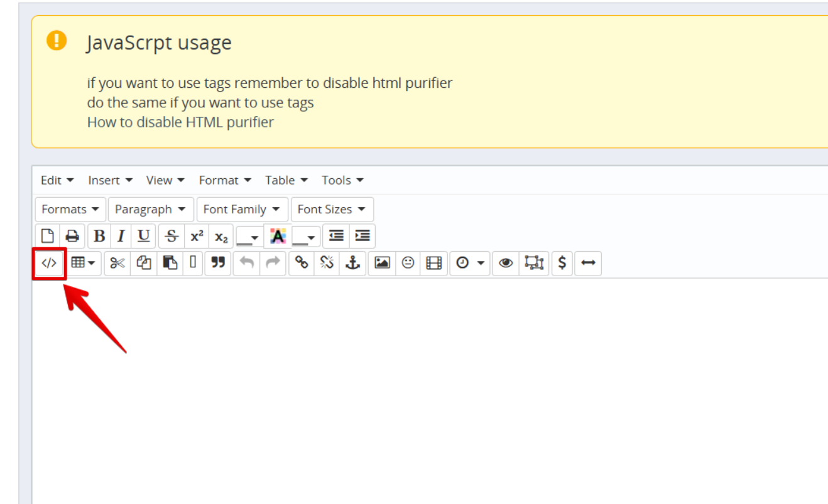Open the Font Sizes dropdown
Screen dimensions: 828x504
point(332,209)
